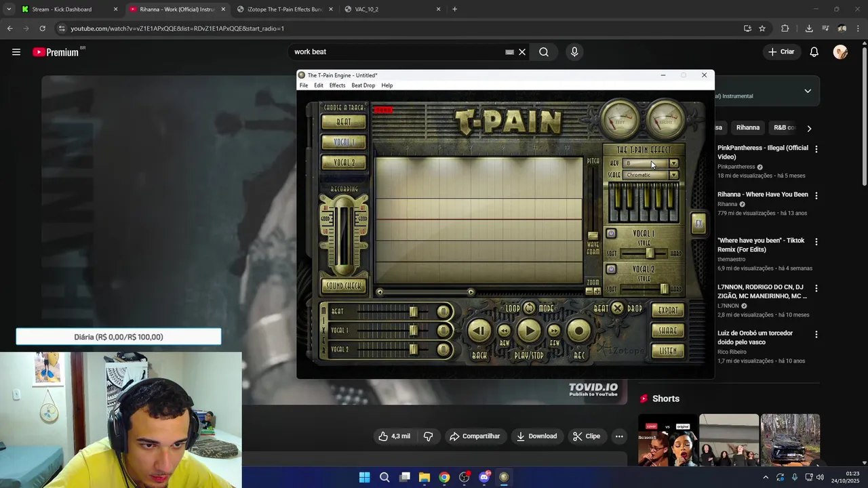The height and width of the screenshot is (488, 868).
Task: Switch to Stream - Kick Dashboard tab
Action: pyautogui.click(x=68, y=9)
